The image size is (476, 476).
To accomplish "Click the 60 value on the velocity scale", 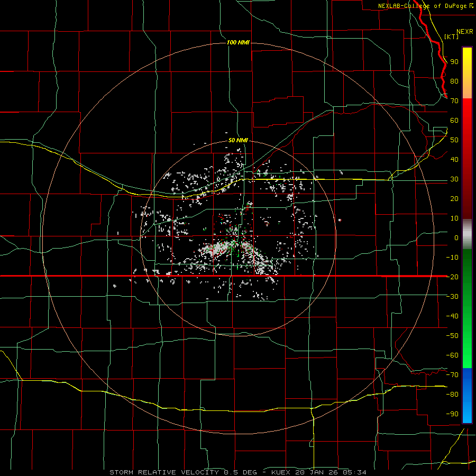I will pos(454,120).
